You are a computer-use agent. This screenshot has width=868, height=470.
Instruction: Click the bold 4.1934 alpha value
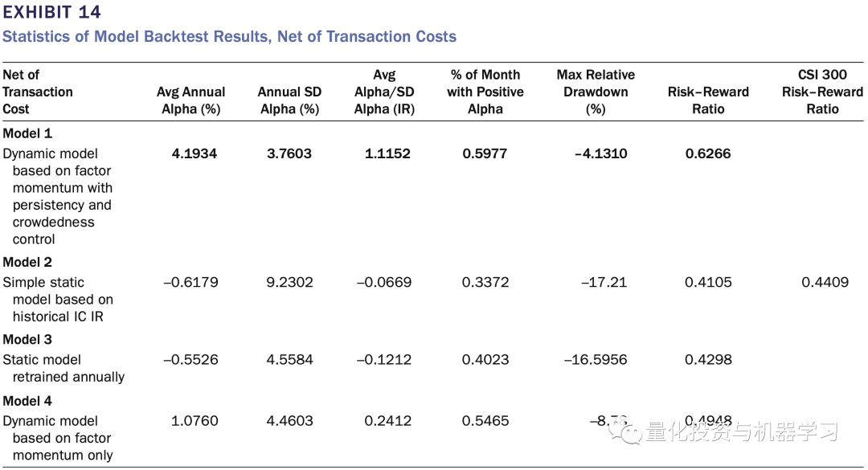coord(194,153)
